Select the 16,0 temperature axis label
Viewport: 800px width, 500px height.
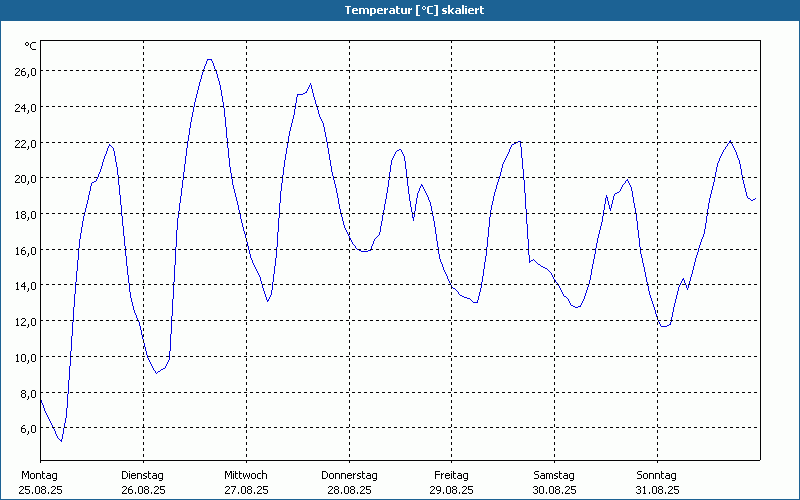click(x=25, y=250)
